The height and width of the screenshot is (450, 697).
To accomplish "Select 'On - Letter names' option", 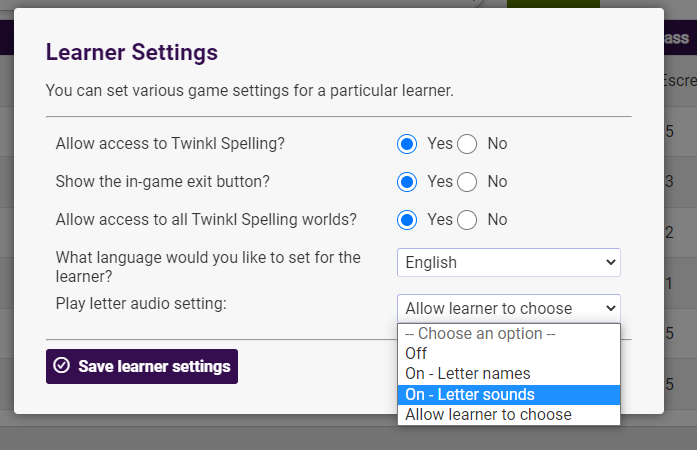I will [509, 374].
